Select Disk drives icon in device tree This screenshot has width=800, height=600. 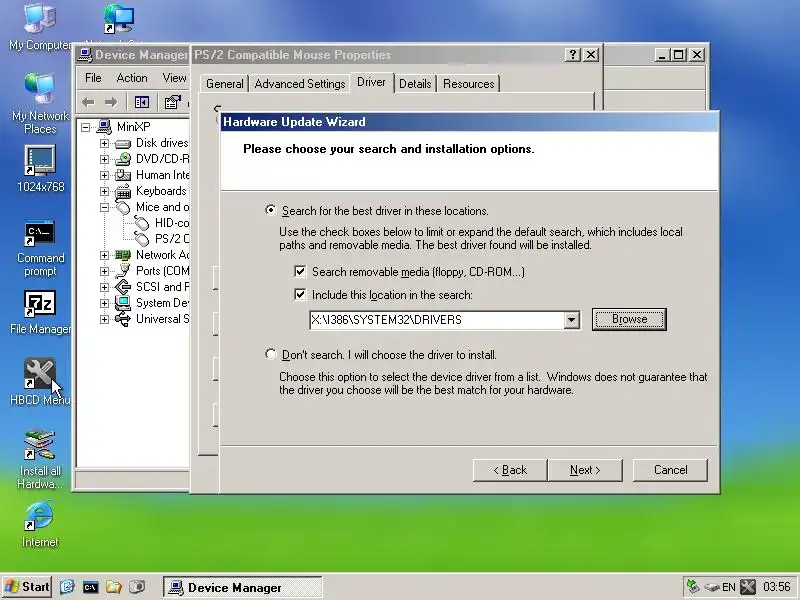point(123,144)
